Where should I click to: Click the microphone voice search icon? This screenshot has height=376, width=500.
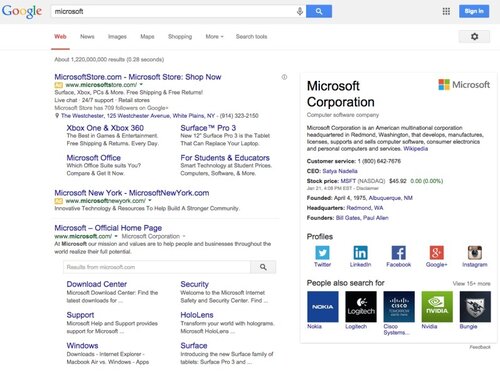coord(300,11)
